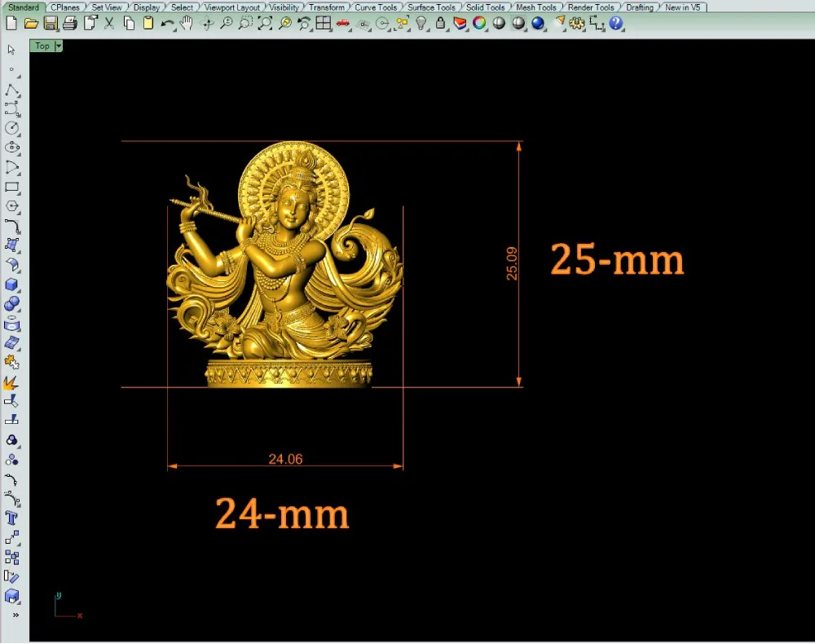815x644 pixels.
Task: Click the light bulb Hide Objects icon
Action: 421,24
